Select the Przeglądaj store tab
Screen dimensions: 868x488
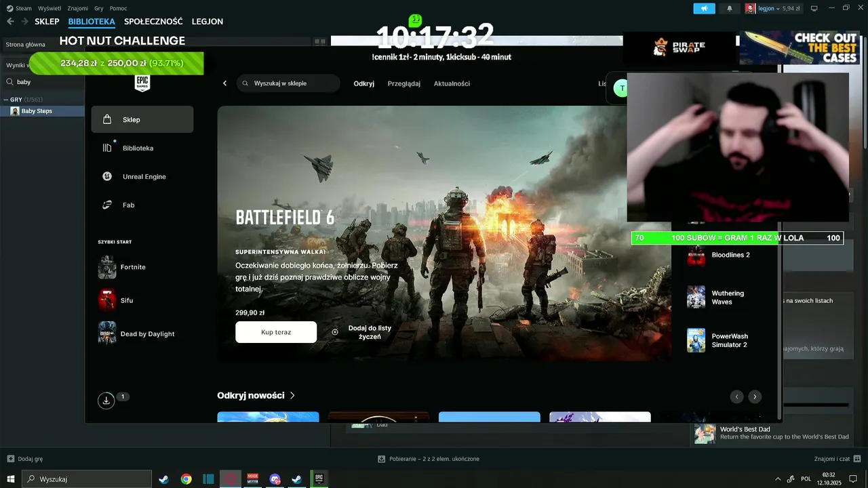click(404, 83)
